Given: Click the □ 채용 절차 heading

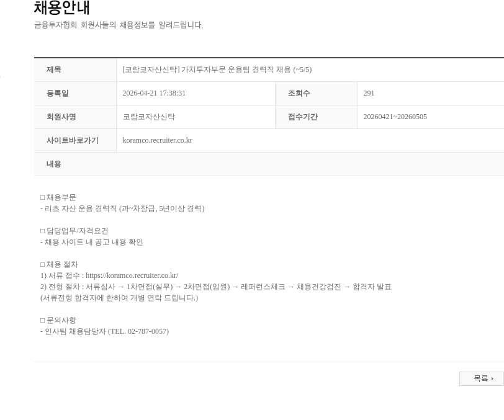Looking at the screenshot, I should pos(59,264).
